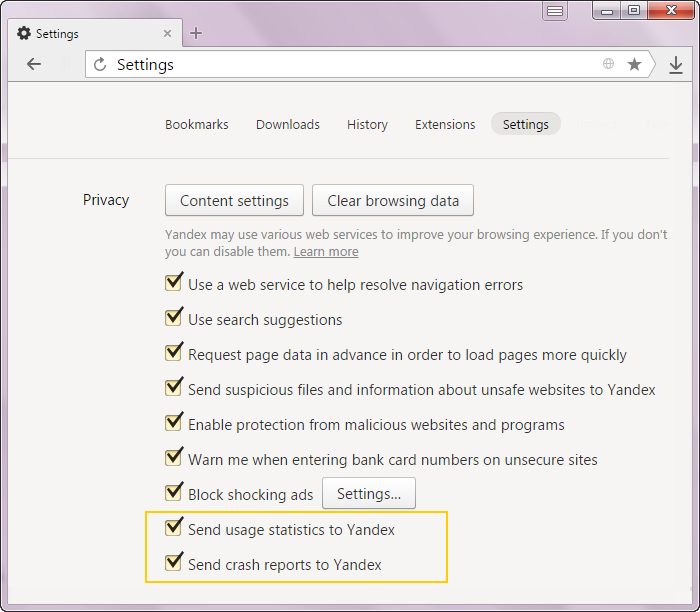Bookmark this page with the star icon
The height and width of the screenshot is (612, 700).
click(634, 64)
